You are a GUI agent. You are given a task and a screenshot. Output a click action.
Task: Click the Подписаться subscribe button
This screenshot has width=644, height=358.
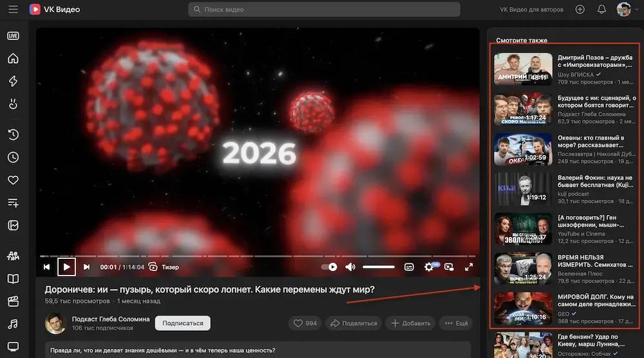[183, 323]
